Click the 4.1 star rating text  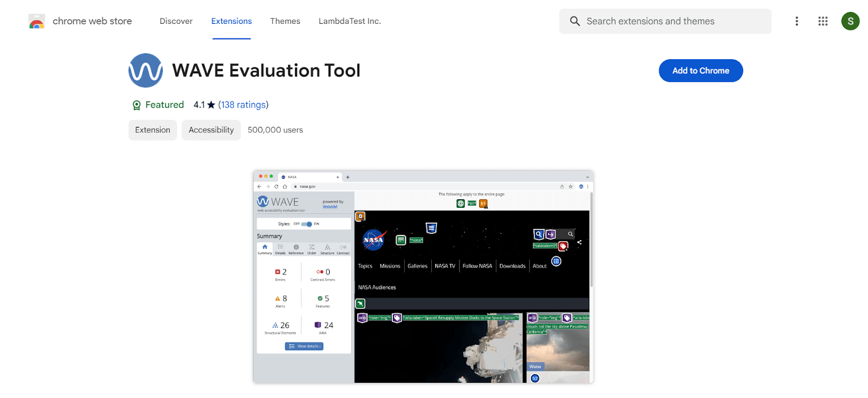point(205,105)
